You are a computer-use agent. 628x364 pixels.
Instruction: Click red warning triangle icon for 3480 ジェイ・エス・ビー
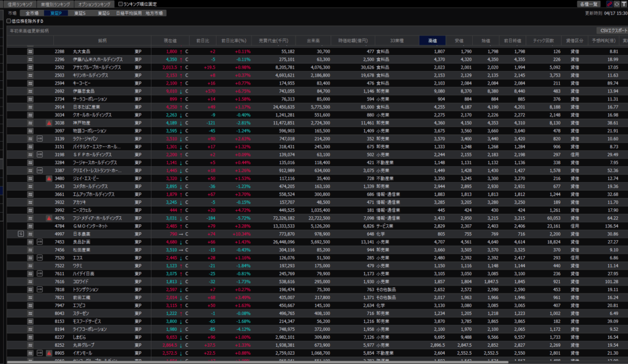point(49,178)
